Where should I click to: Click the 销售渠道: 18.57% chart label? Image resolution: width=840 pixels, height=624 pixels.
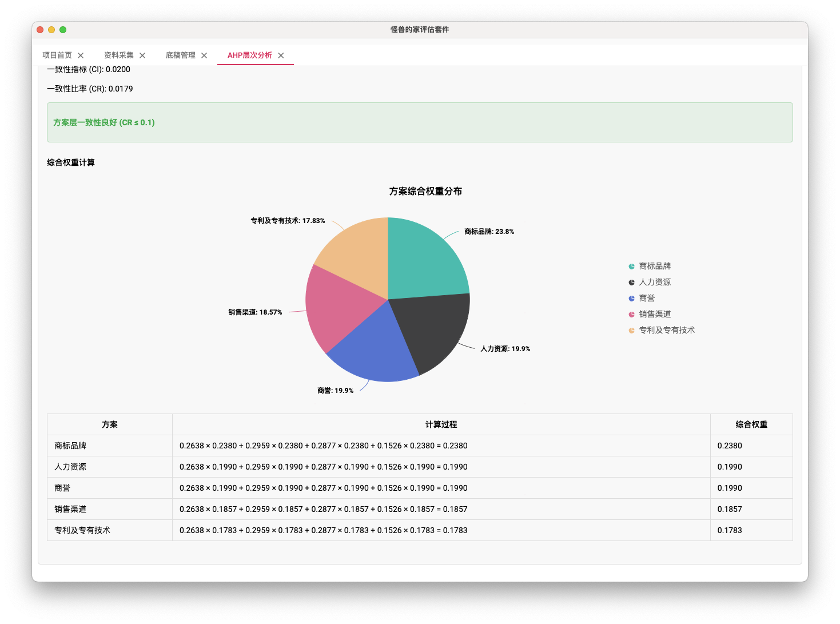(255, 312)
